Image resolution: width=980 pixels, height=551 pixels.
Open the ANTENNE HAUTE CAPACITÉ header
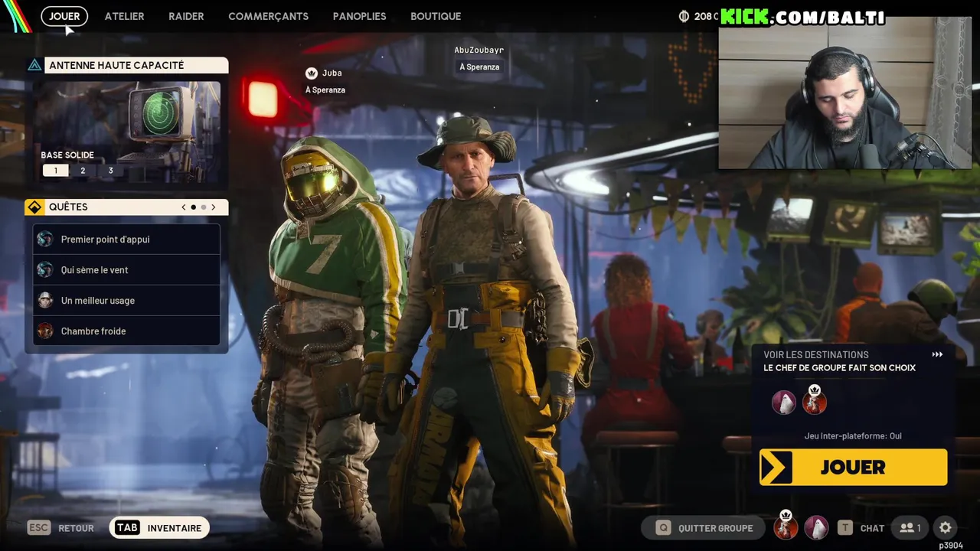(136, 65)
